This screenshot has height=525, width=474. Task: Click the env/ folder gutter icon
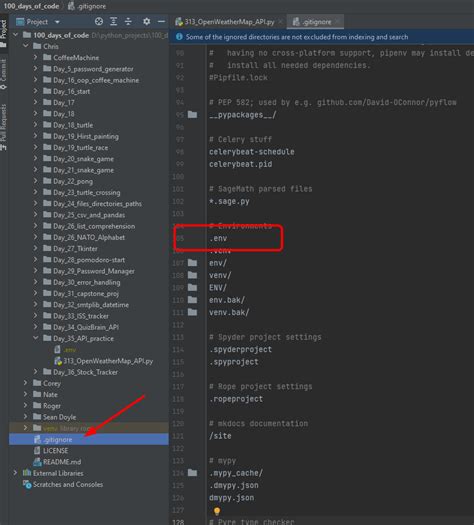[192, 262]
